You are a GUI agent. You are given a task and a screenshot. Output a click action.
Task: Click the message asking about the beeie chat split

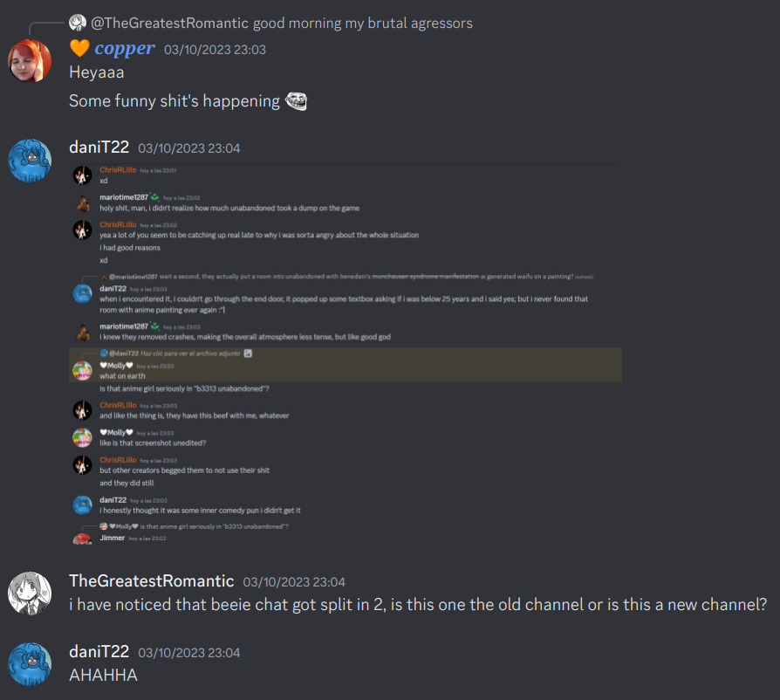pyautogui.click(x=418, y=605)
